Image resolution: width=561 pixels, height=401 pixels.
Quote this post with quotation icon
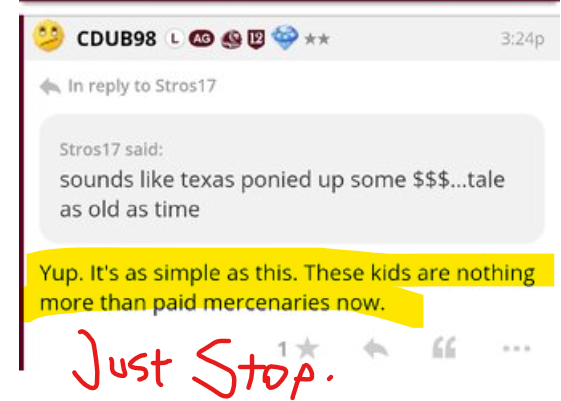pyautogui.click(x=444, y=347)
